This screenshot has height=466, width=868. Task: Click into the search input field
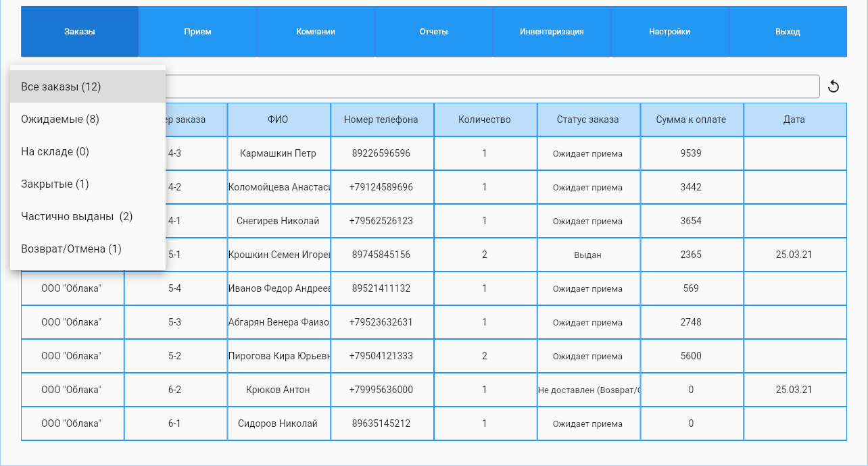(492, 86)
